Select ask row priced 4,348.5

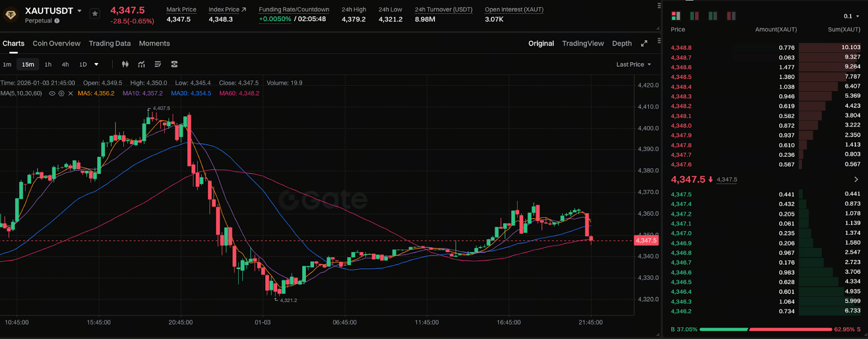point(765,77)
